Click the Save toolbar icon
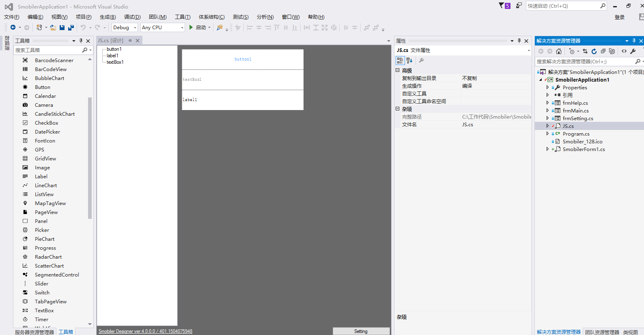644x335 pixels. click(x=62, y=28)
